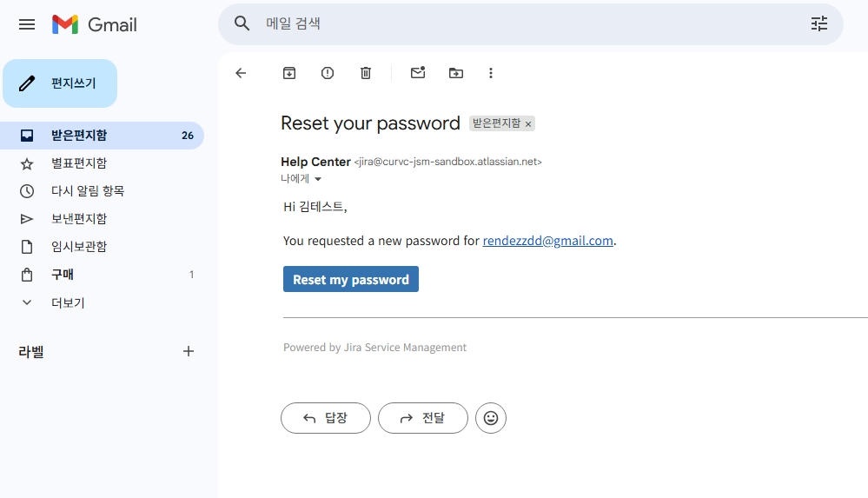Click the 메일 검색 search field

point(521,24)
